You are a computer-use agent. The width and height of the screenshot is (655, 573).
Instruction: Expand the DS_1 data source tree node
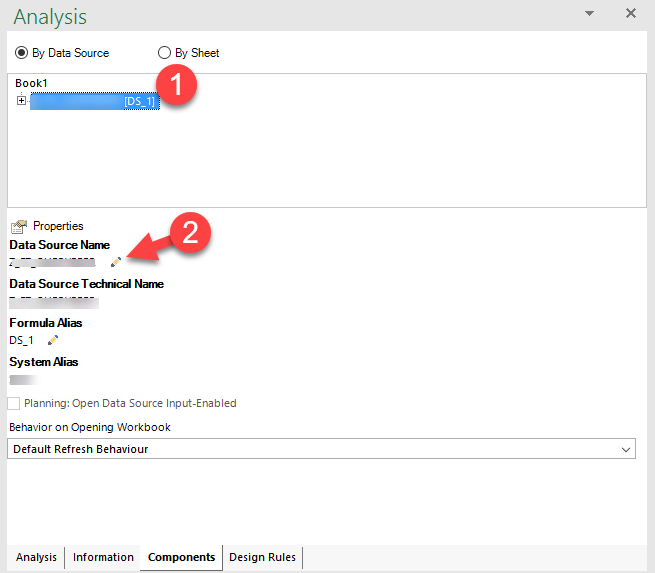(21, 101)
